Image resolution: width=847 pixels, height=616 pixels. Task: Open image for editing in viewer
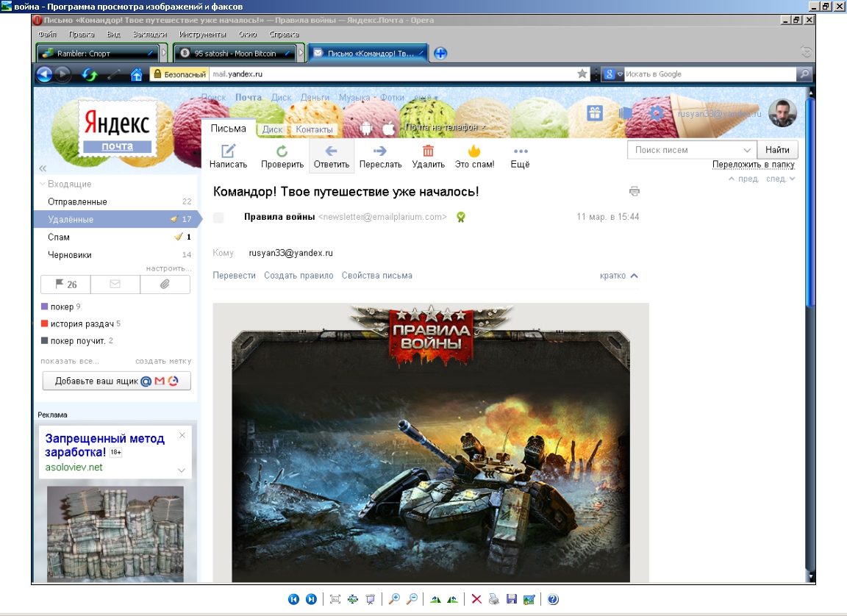[x=529, y=598]
